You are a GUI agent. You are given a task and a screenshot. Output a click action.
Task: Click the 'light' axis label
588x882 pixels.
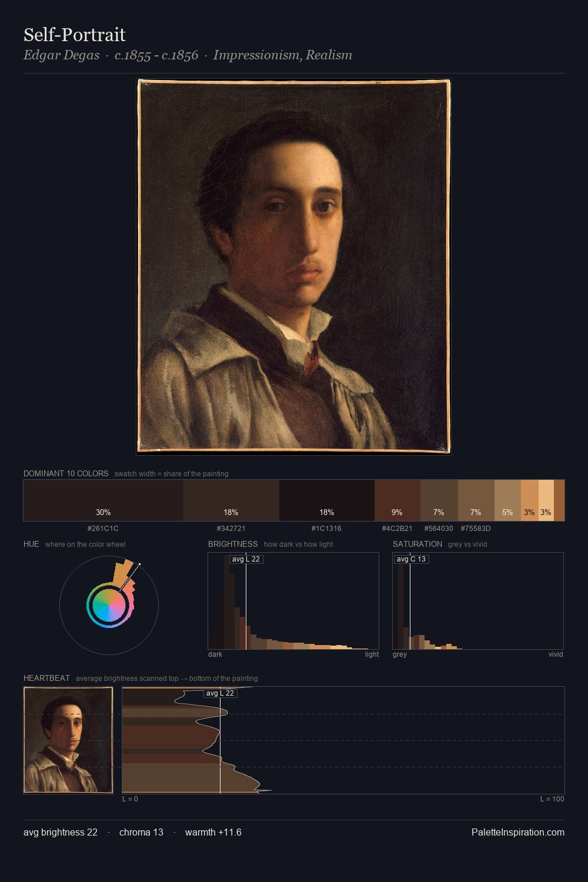[x=372, y=654]
